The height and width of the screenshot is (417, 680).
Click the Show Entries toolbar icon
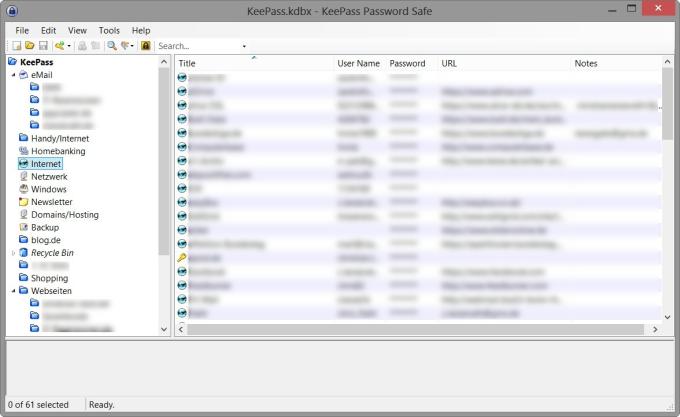point(125,46)
